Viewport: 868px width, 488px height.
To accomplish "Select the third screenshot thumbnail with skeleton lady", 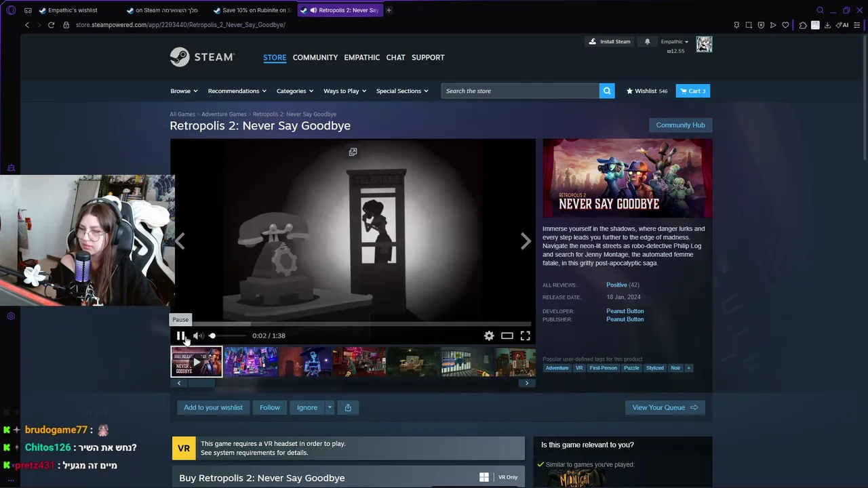I will click(x=305, y=361).
